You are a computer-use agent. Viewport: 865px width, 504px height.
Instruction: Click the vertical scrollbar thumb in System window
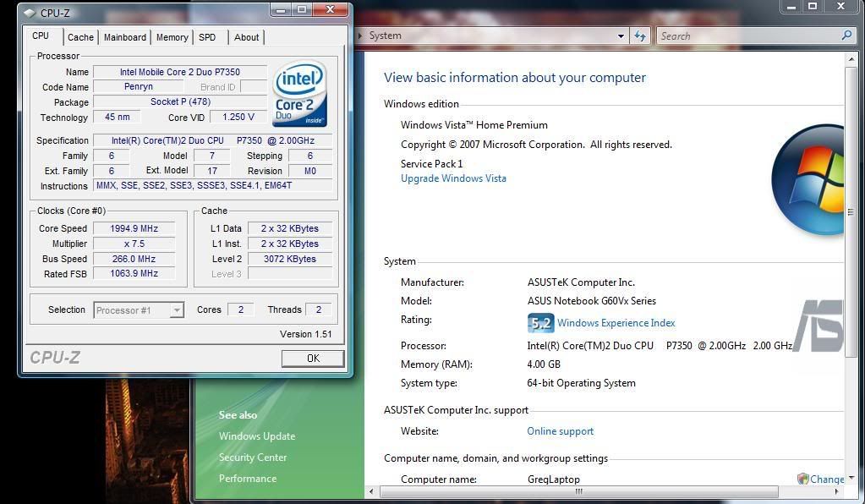pos(851,212)
